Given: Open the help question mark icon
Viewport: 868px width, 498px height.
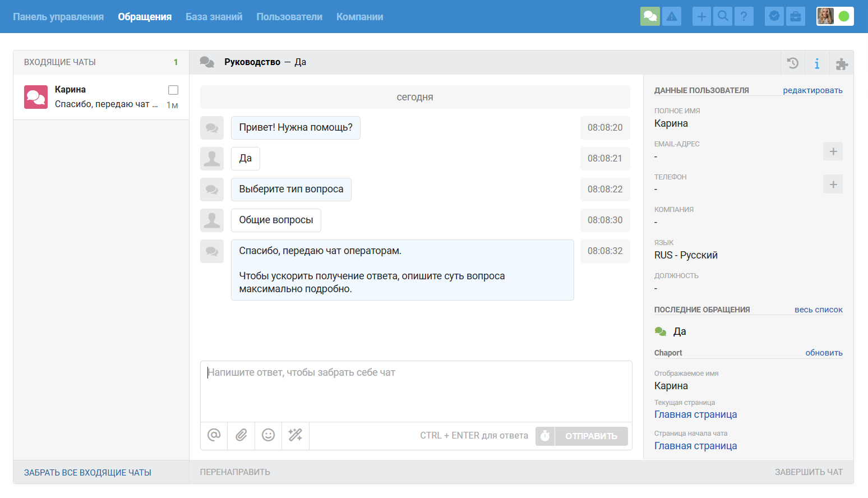Looking at the screenshot, I should (744, 16).
